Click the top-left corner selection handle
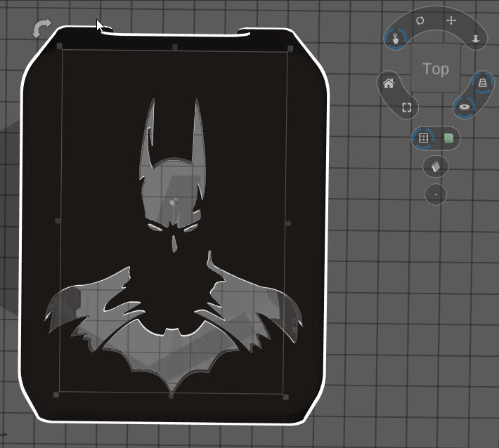 (59, 46)
